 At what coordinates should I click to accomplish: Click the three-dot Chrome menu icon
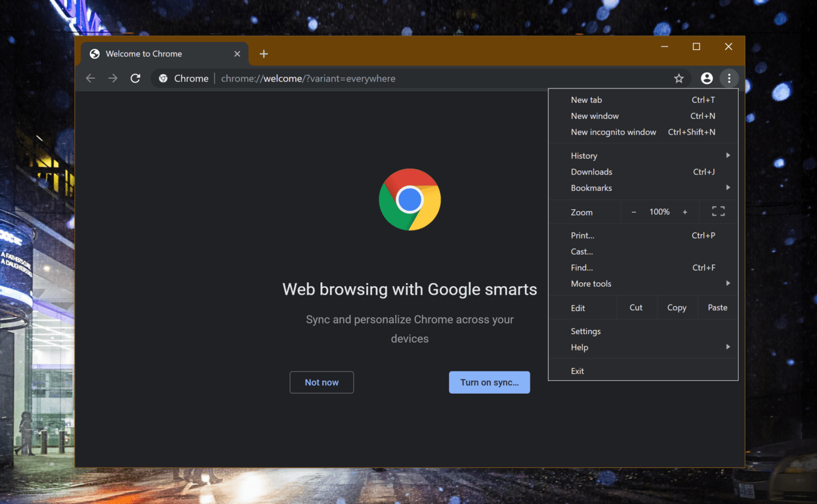[729, 79]
